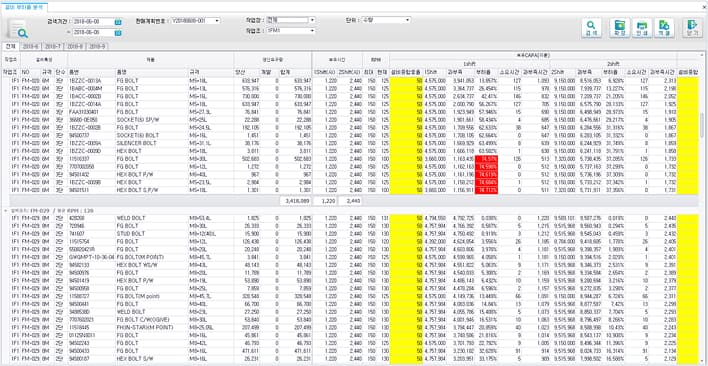Open the 1FM1 work group dropdown
The width and height of the screenshot is (708, 366).
point(312,31)
